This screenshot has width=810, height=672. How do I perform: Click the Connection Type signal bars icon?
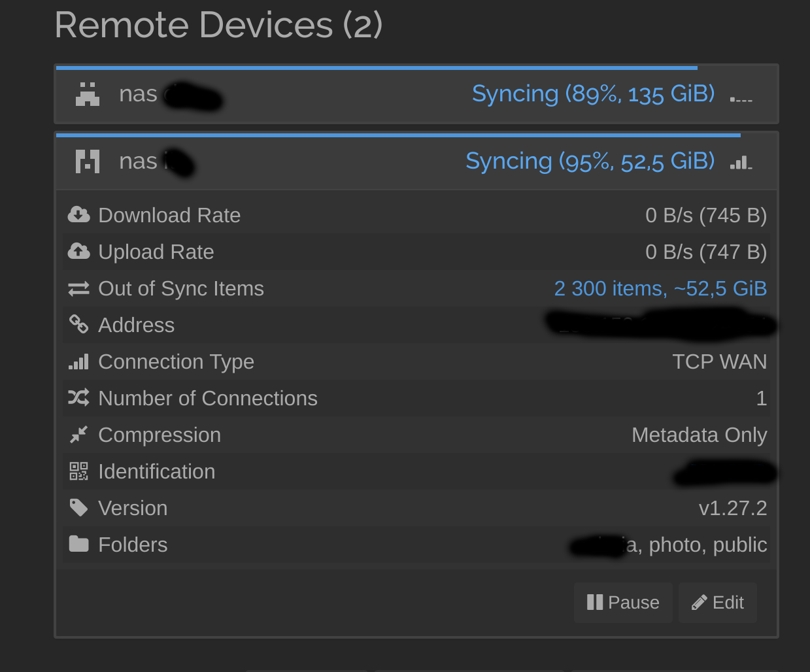pos(79,361)
